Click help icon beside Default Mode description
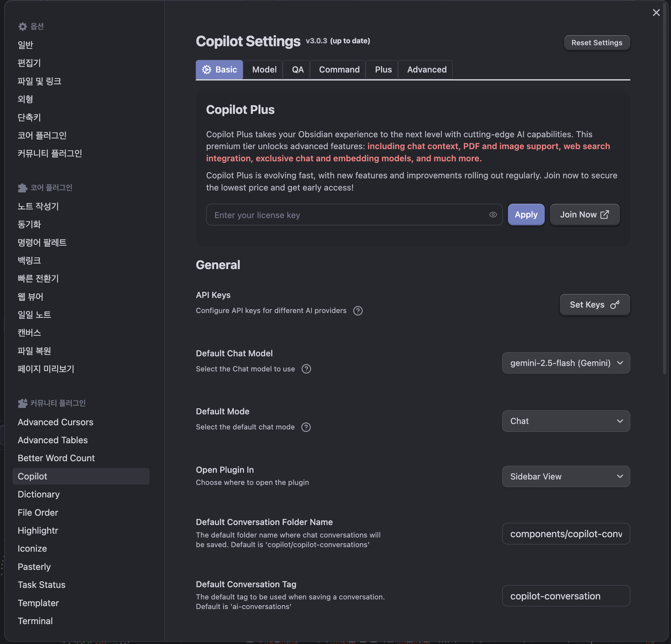Viewport: 671px width, 644px height. click(306, 427)
